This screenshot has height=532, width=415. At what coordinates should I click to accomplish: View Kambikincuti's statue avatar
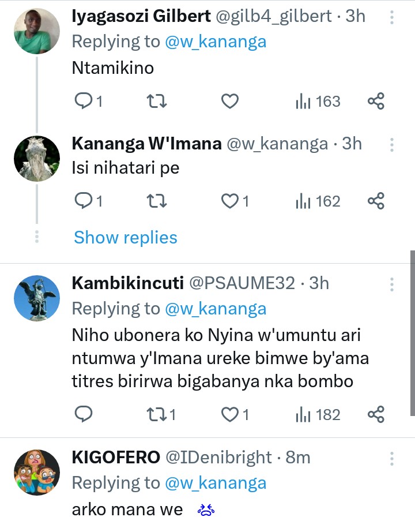tap(37, 298)
